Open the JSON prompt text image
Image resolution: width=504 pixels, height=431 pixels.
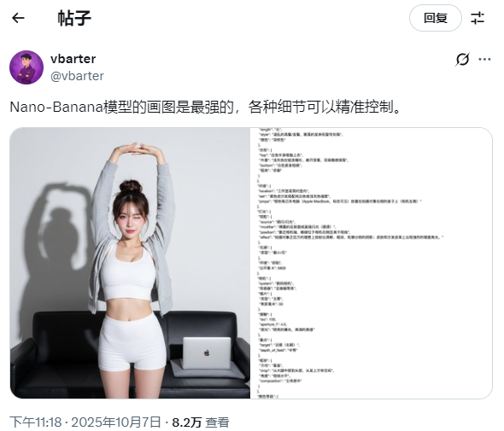coord(372,263)
